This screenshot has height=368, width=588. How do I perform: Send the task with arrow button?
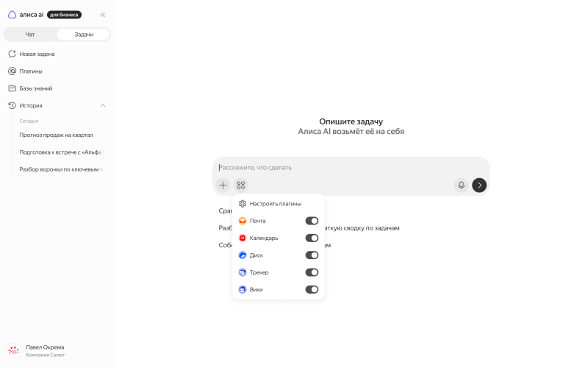click(479, 185)
